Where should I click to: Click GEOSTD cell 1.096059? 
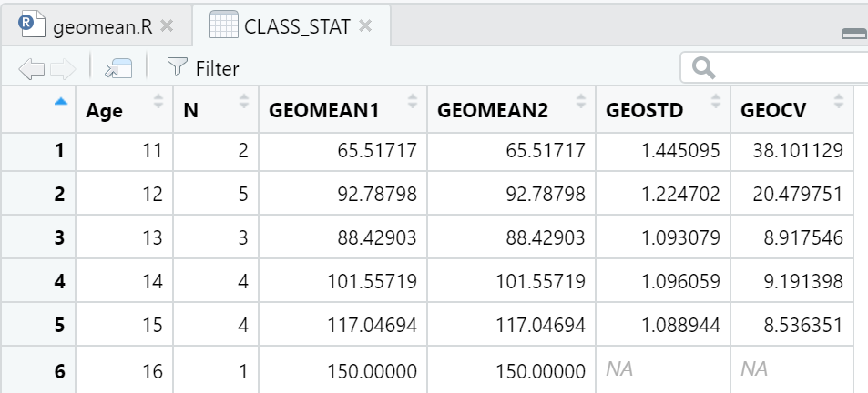pos(663,282)
